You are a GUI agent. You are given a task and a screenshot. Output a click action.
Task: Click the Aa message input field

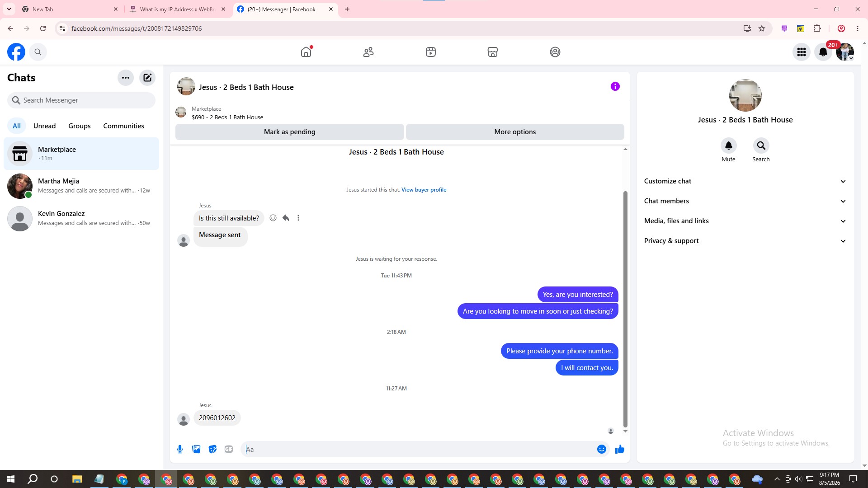(x=418, y=449)
